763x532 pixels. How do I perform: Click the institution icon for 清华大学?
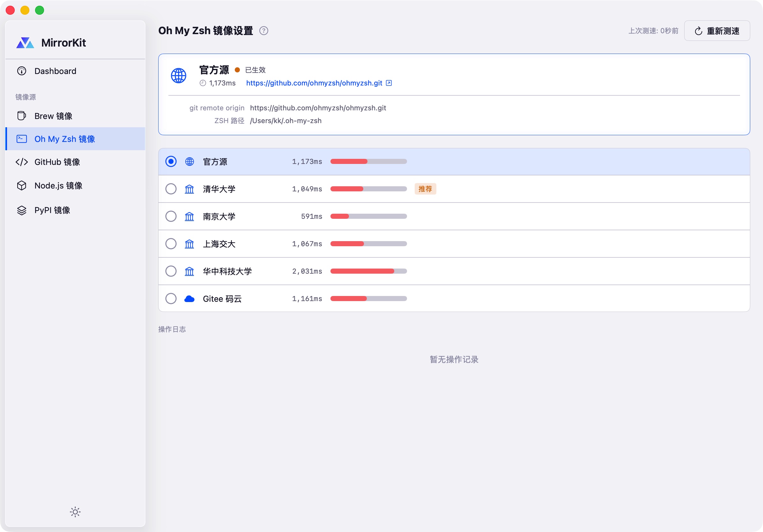(189, 189)
